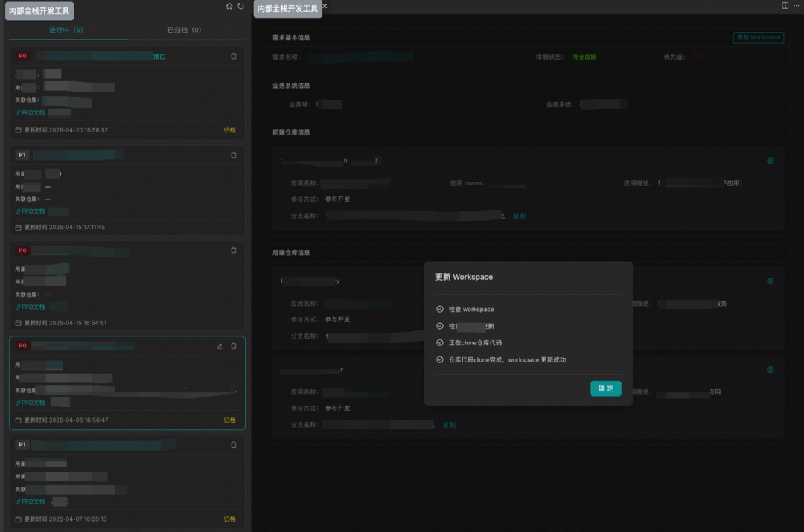Click the 更新 Workspace button at top right
Viewport: 804px width, 532px height.
click(759, 37)
